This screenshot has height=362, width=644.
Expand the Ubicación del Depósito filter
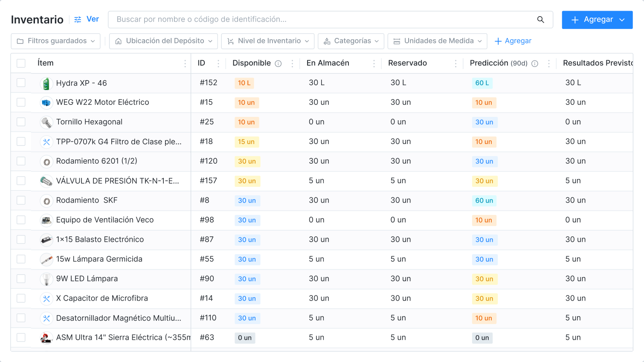coord(163,41)
